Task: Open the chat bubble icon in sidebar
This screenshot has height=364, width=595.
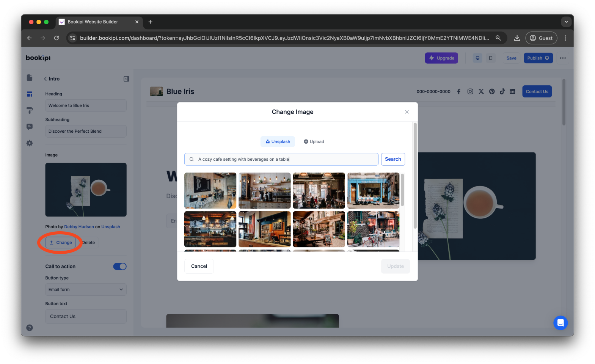Action: click(x=30, y=127)
